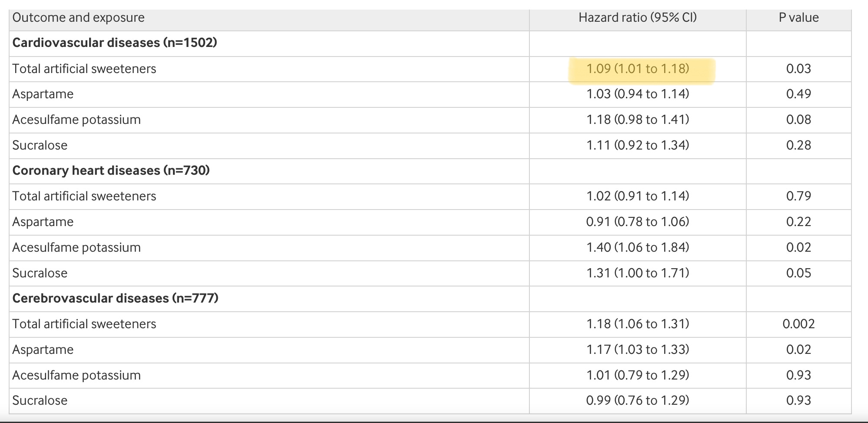Click P value '0.02' in the 1.17 hazard ratio row
Image resolution: width=868 pixels, height=423 pixels.
tap(798, 350)
